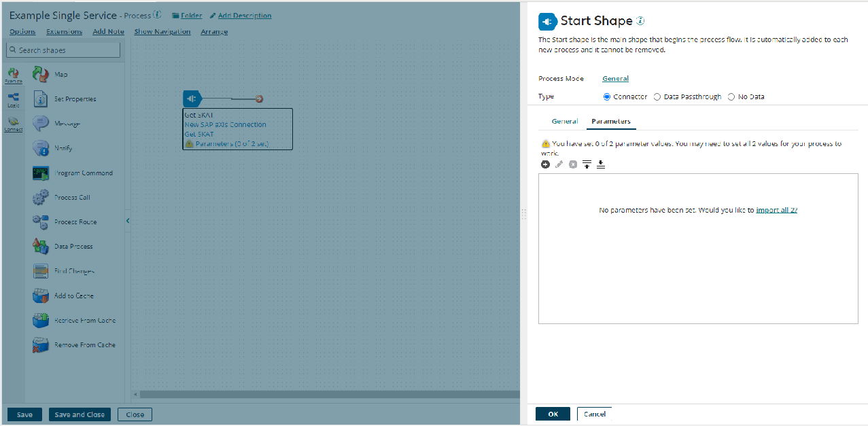Open the Extensions menu
This screenshot has height=426, width=868.
tap(65, 32)
